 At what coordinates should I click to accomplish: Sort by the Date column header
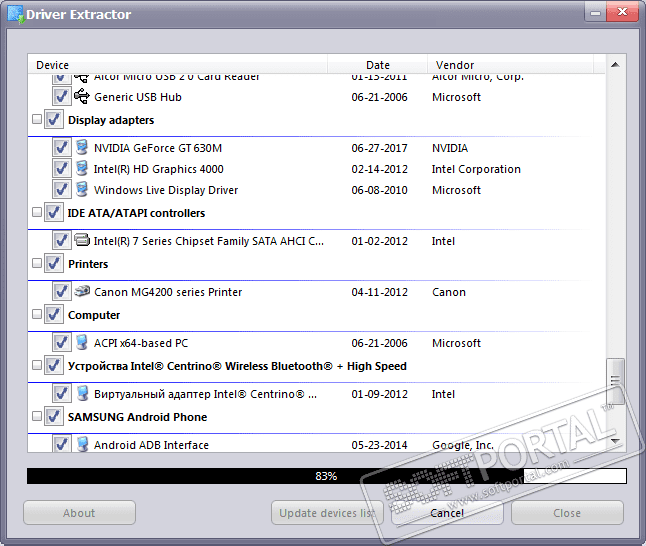point(377,65)
